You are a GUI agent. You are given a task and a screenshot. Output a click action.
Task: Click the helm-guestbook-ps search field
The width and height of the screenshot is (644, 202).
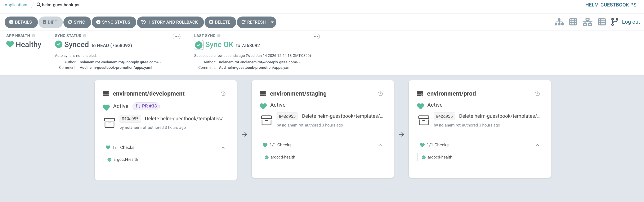[61, 5]
